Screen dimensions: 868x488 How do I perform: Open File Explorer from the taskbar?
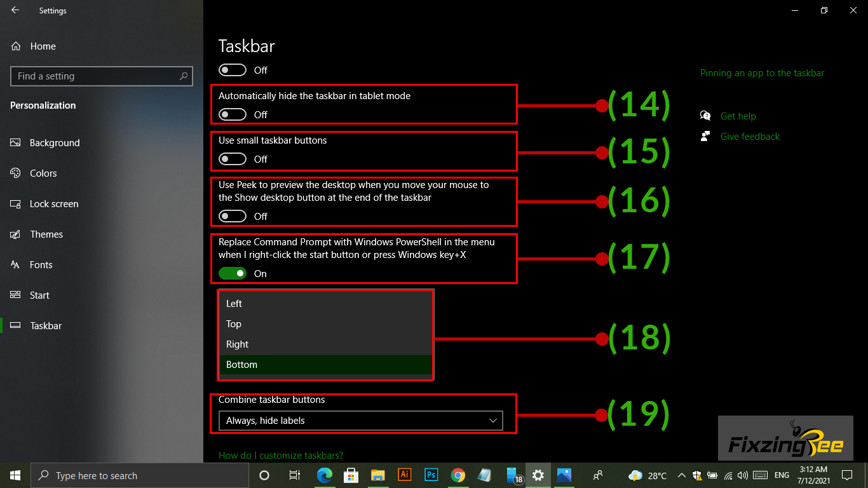tap(377, 475)
